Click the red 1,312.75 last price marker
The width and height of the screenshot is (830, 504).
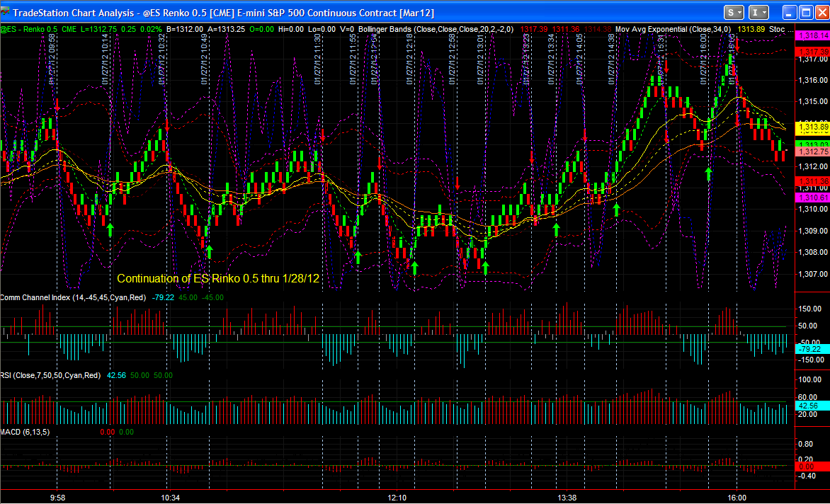tap(812, 151)
